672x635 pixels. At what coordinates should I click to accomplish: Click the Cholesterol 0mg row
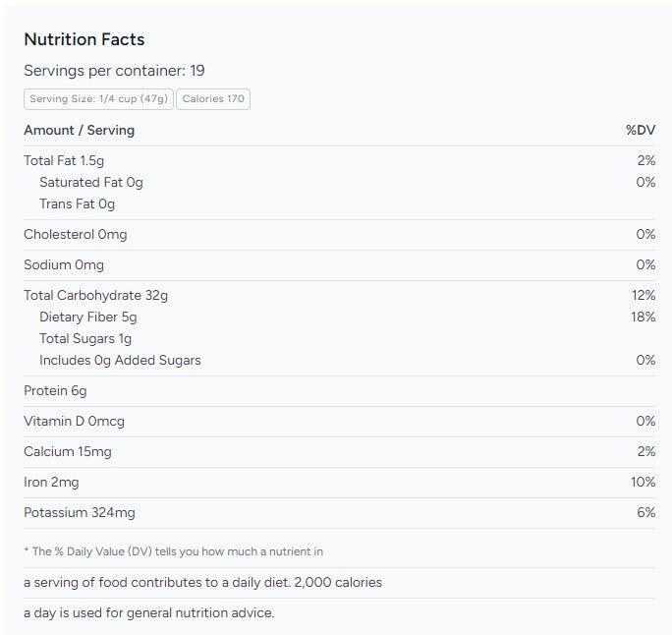75,234
